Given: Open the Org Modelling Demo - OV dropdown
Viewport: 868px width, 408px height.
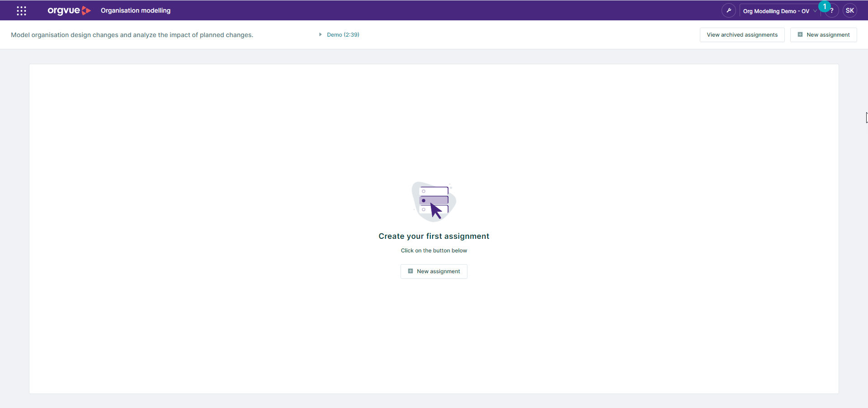Looking at the screenshot, I should (x=780, y=11).
